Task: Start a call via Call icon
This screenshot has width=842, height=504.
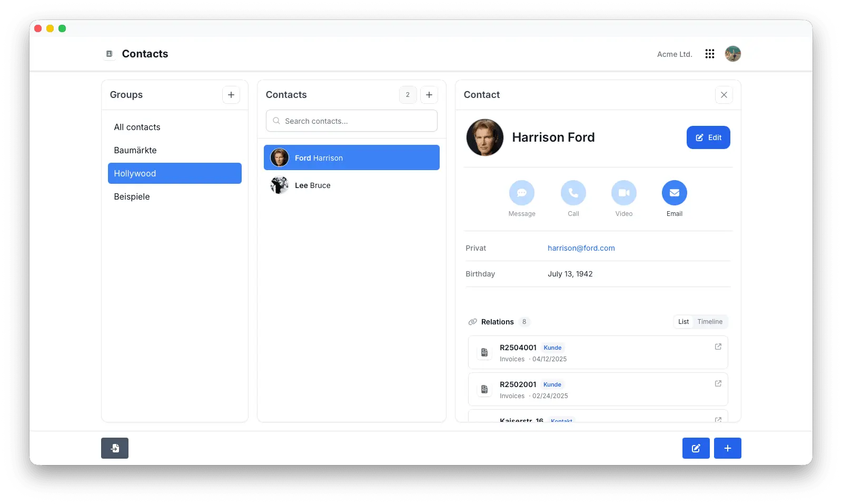Action: 573,193
